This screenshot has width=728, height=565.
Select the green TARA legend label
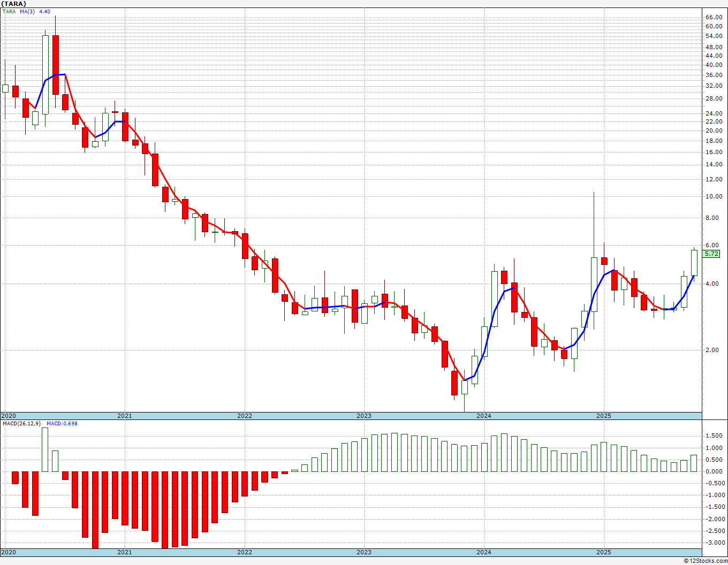[9, 11]
